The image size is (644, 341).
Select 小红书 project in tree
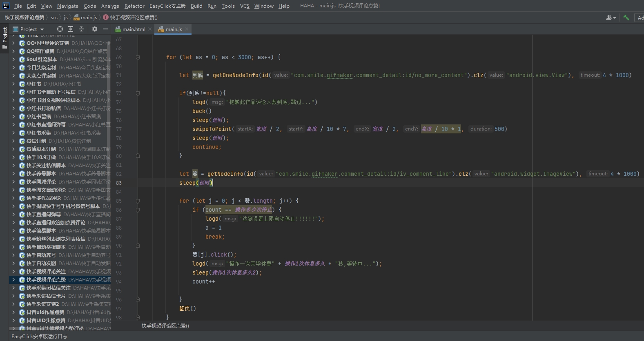(x=34, y=84)
